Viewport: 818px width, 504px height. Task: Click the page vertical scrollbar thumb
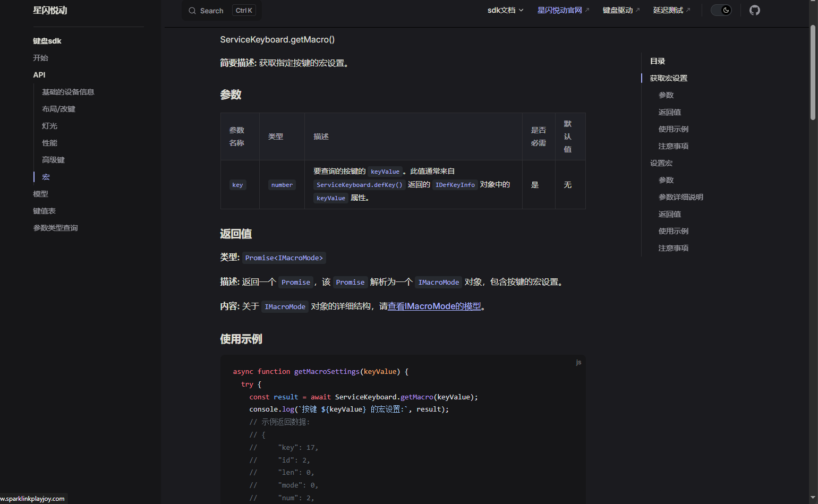pyautogui.click(x=813, y=73)
